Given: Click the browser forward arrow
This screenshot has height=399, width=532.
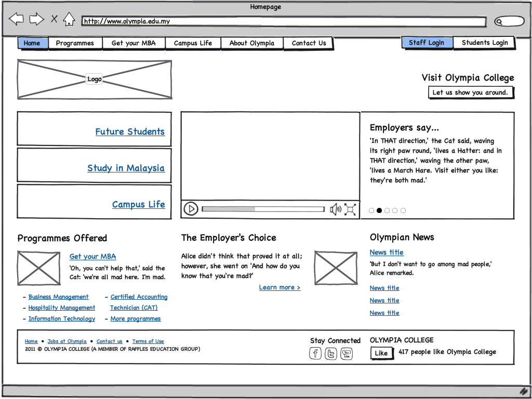Looking at the screenshot, I should pos(37,19).
